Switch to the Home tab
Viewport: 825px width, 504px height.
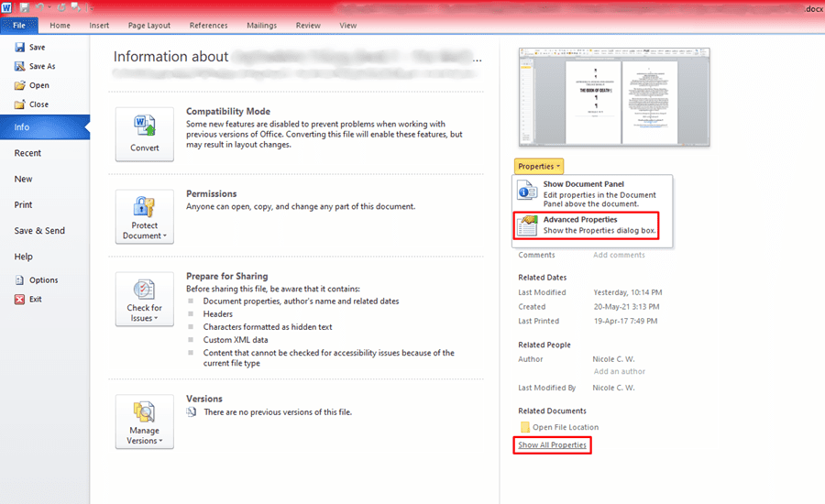(x=60, y=26)
